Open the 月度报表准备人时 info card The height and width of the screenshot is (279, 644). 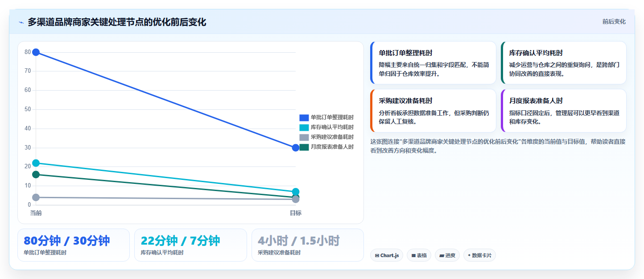[x=563, y=111]
